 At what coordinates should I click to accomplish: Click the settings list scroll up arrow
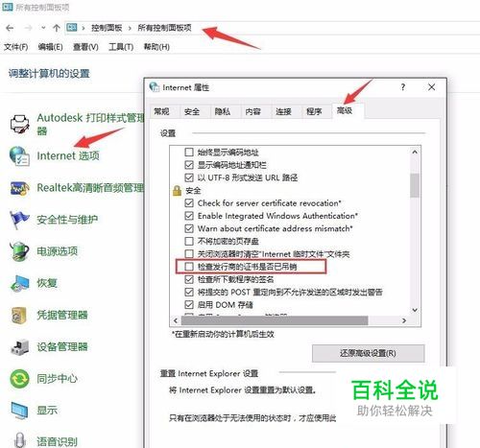[415, 153]
